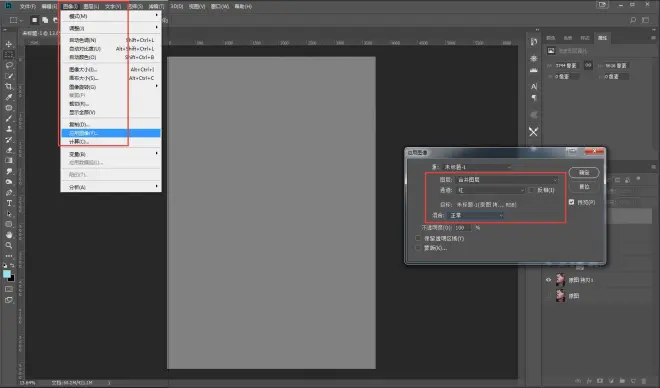
Task: Select the Path Selection tool
Action: (8, 213)
